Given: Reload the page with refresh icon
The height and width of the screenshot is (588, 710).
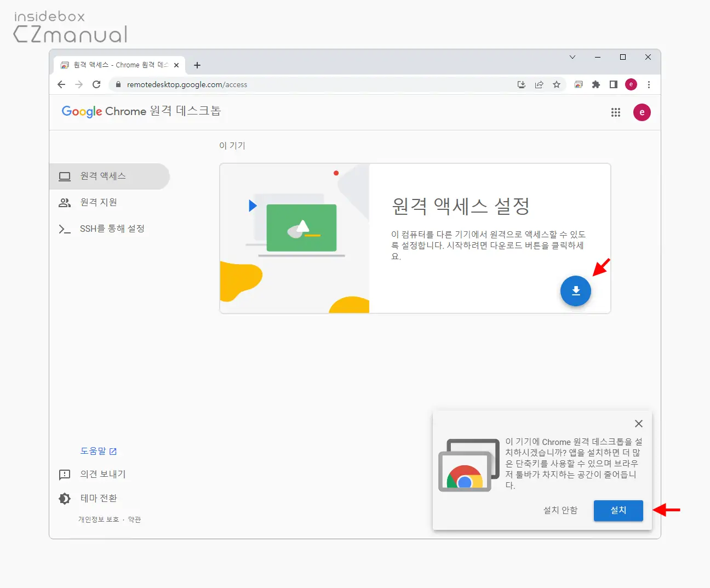Looking at the screenshot, I should click(96, 84).
